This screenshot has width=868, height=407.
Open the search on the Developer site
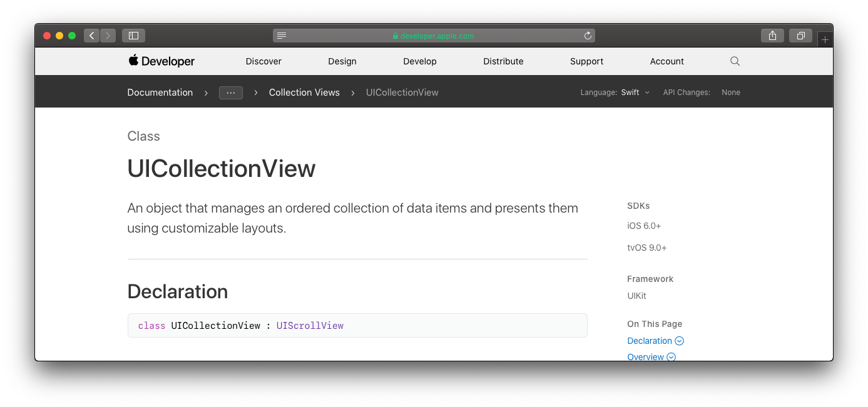734,61
